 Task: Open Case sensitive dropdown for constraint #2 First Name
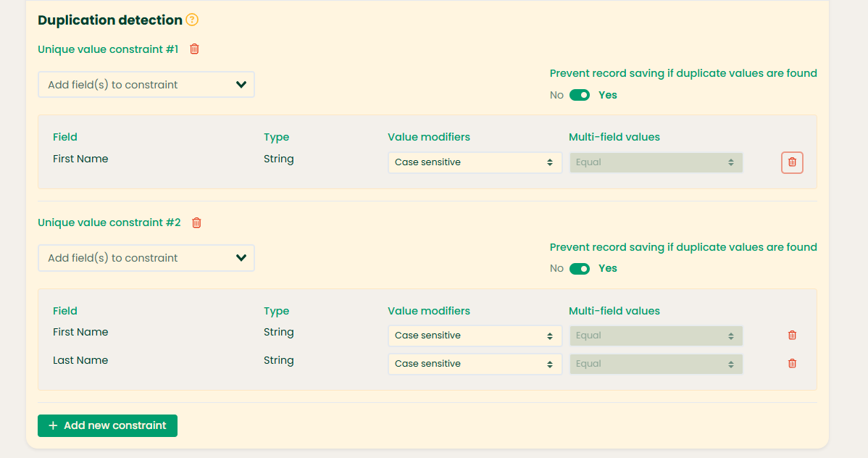tap(475, 336)
